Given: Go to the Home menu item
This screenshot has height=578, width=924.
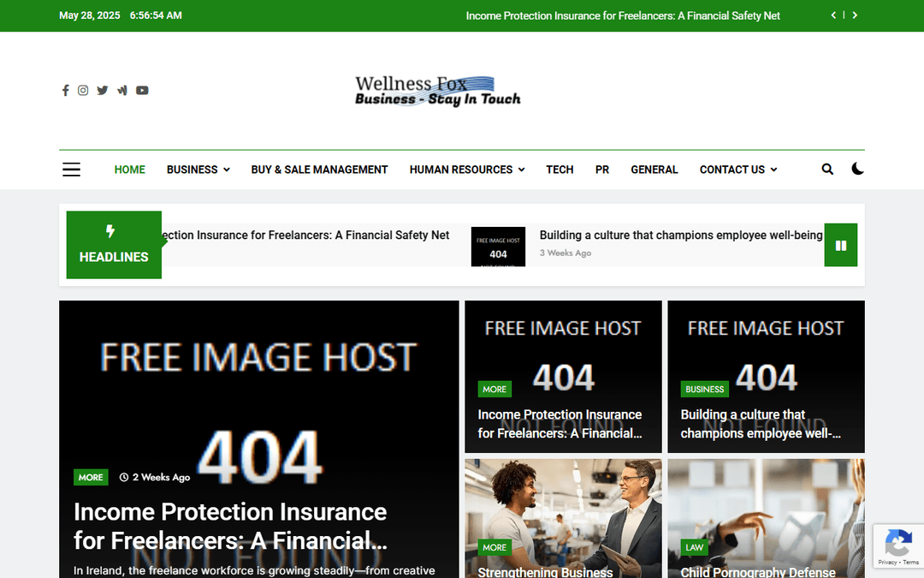Looking at the screenshot, I should tap(130, 170).
